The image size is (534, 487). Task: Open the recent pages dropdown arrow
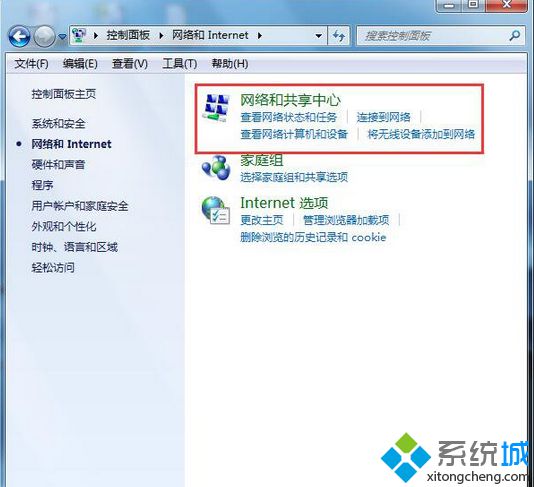coord(62,36)
